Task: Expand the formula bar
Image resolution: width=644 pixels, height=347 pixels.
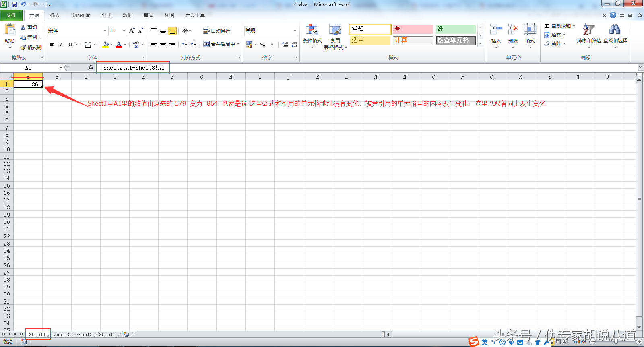Action: pos(640,67)
